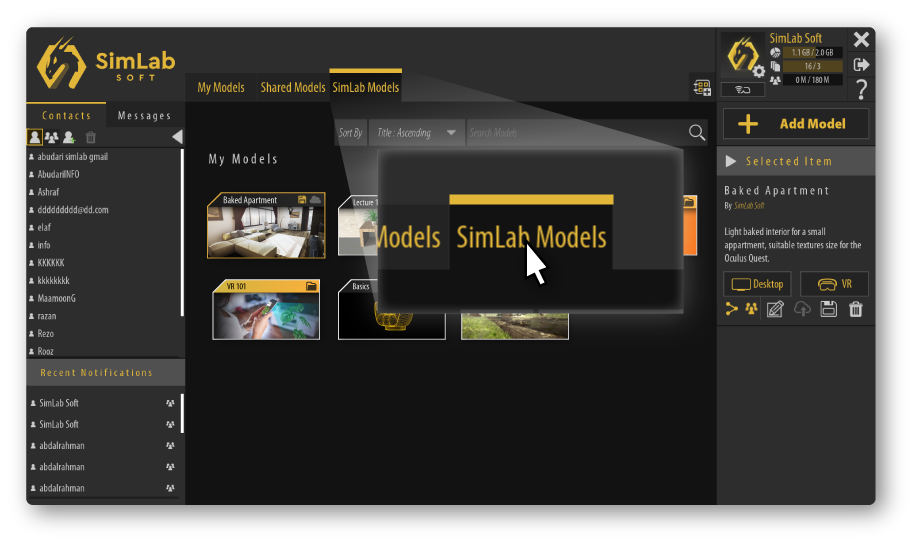Open help question mark
The width and height of the screenshot is (916, 545).
pyautogui.click(x=861, y=89)
